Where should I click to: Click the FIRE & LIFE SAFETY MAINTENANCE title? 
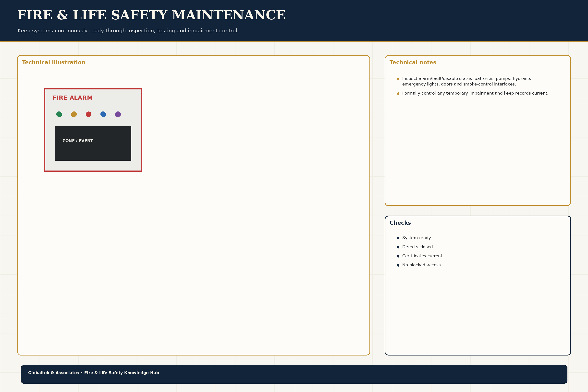click(x=151, y=15)
